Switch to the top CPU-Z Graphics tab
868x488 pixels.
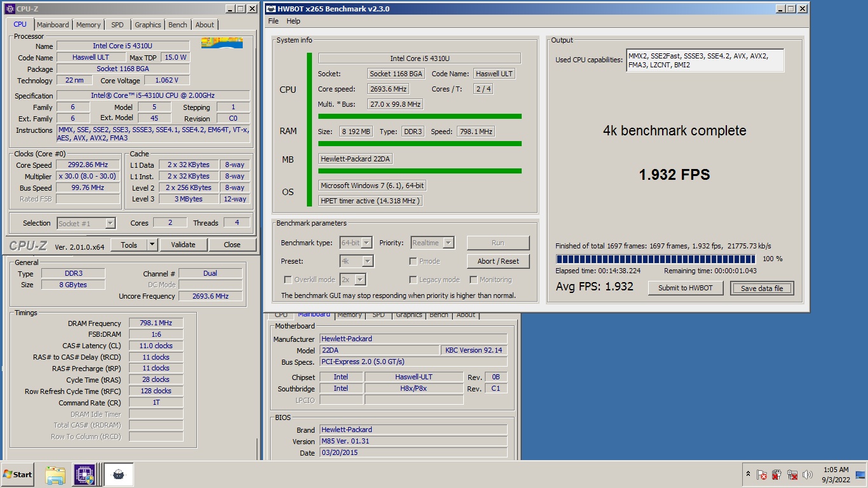[x=147, y=25]
